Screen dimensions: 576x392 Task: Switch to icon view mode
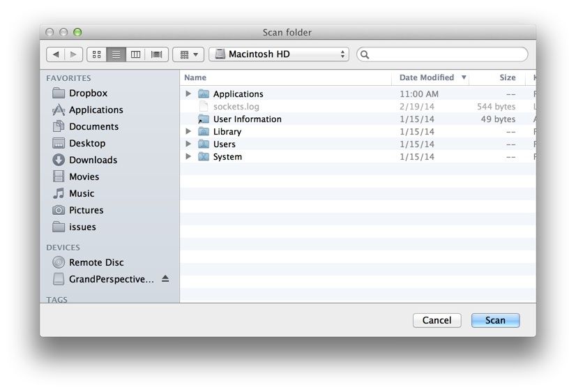(97, 54)
